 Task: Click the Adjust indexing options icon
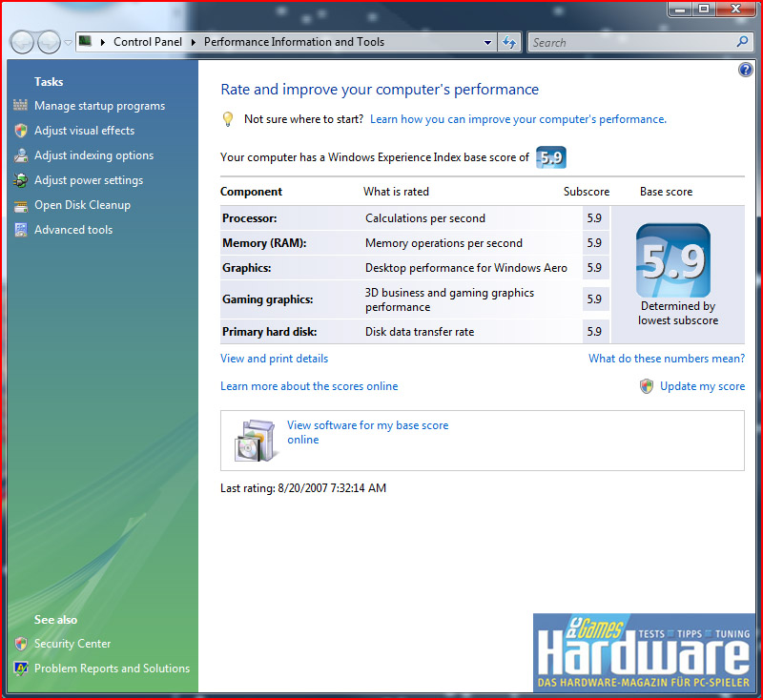coord(20,155)
